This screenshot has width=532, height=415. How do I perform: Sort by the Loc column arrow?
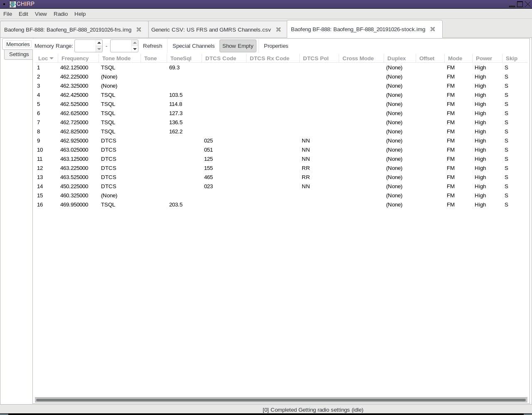click(x=52, y=58)
